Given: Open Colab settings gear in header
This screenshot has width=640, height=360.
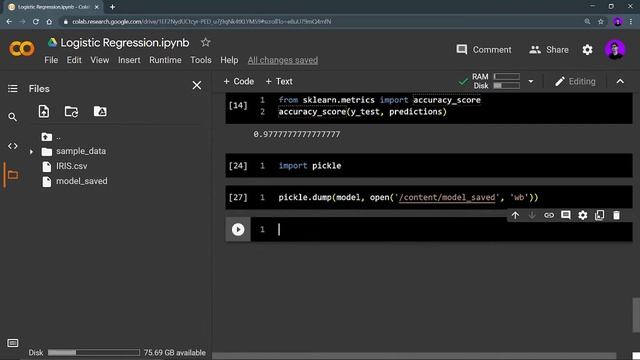Looking at the screenshot, I should 587,50.
